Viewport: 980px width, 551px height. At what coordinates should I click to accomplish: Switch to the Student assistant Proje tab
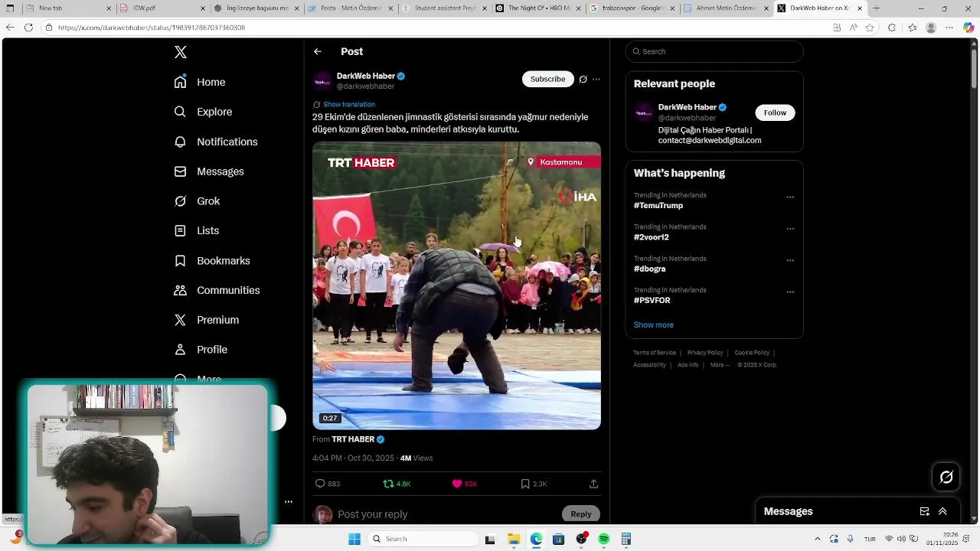(444, 8)
